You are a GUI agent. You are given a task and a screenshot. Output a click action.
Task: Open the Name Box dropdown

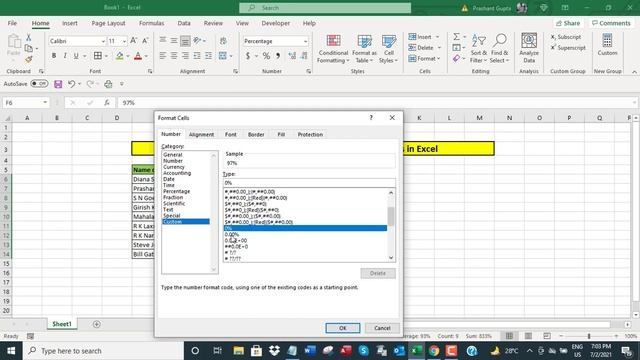45,102
